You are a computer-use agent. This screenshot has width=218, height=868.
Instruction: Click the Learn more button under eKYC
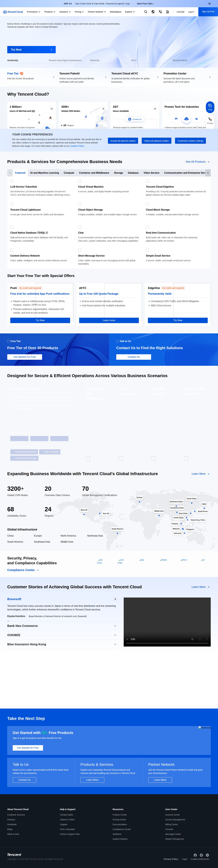(x=109, y=320)
